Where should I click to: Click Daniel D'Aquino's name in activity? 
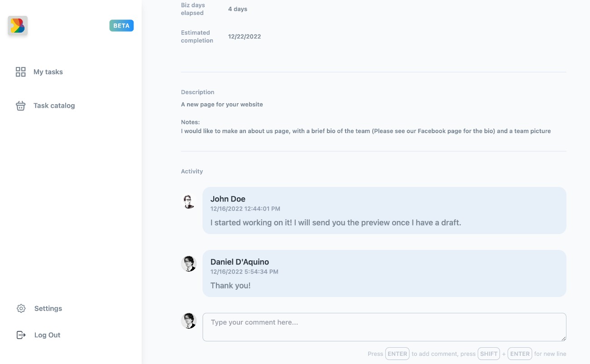tap(240, 262)
